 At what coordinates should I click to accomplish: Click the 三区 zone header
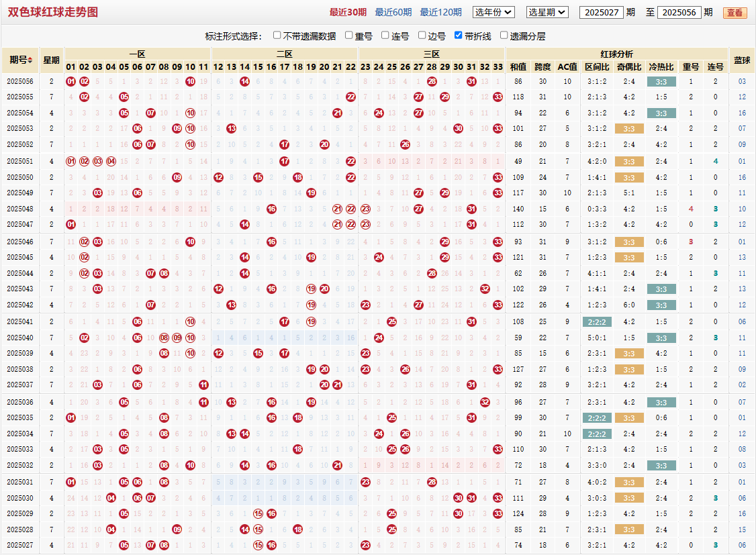pyautogui.click(x=432, y=54)
